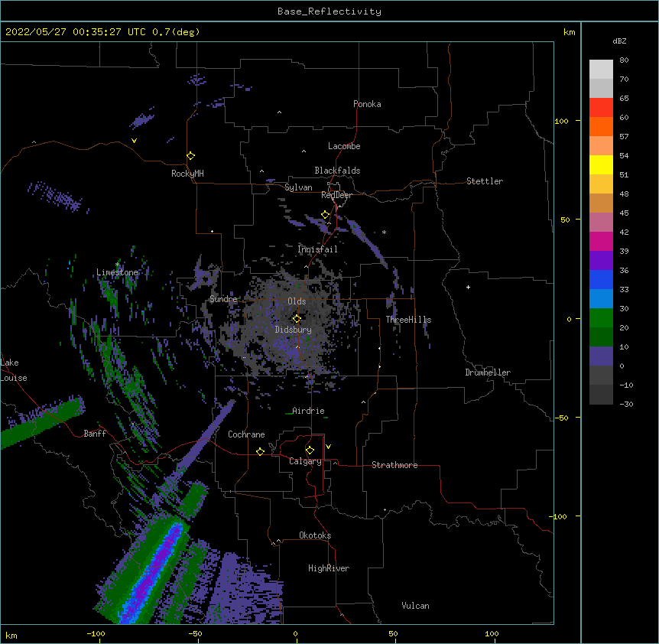Click the Innisfail city label

click(317, 249)
